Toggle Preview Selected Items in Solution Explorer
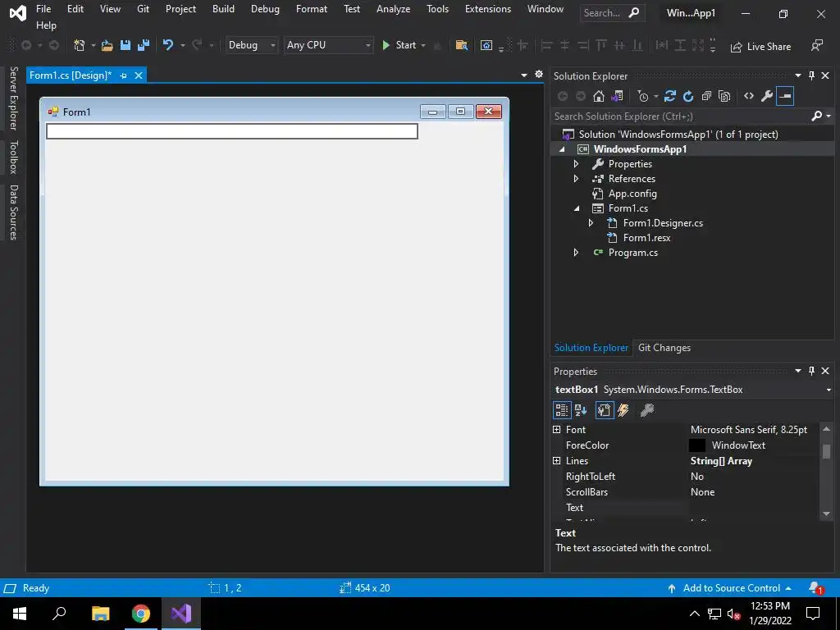 (785, 97)
